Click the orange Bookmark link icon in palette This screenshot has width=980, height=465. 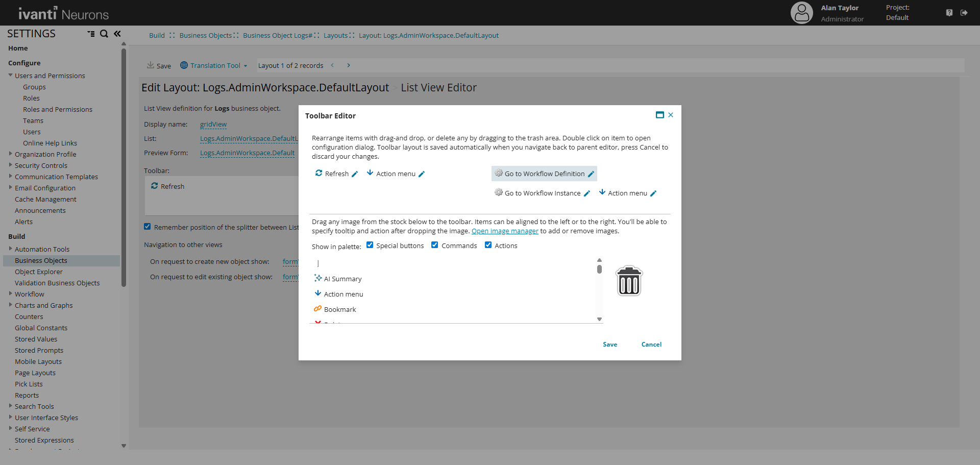[x=317, y=309]
